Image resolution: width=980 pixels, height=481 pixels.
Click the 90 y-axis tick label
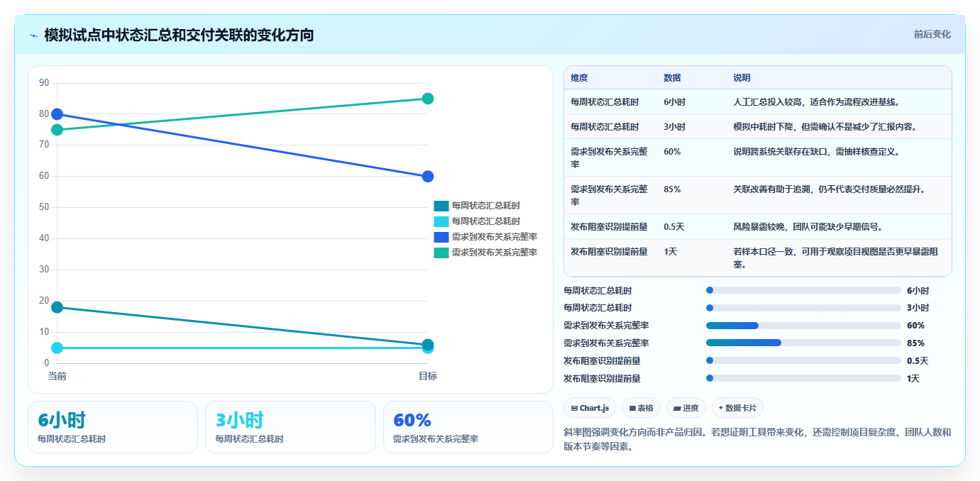click(x=44, y=83)
